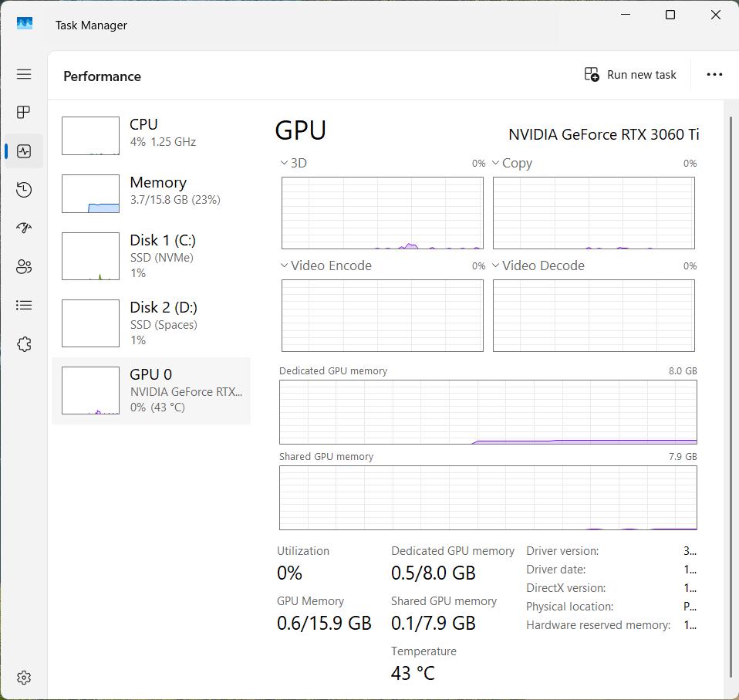
Task: Click the 3D engine graph
Action: (x=382, y=213)
